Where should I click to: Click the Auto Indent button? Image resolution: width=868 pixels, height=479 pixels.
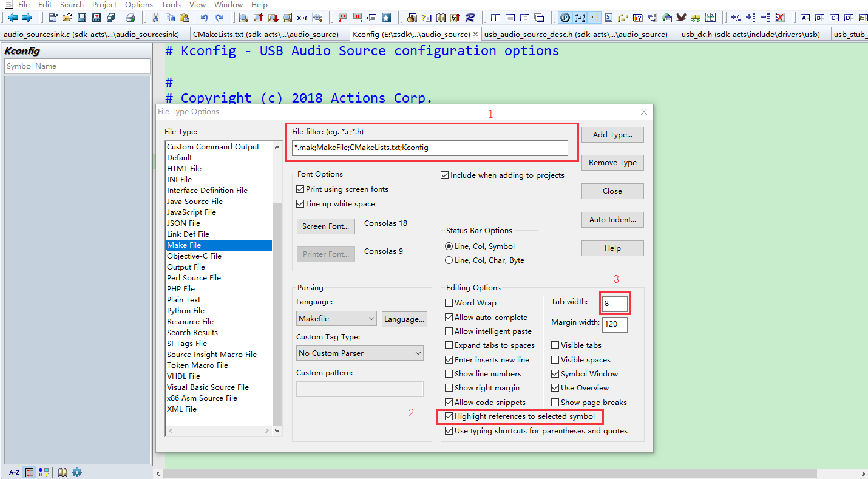pyautogui.click(x=612, y=220)
